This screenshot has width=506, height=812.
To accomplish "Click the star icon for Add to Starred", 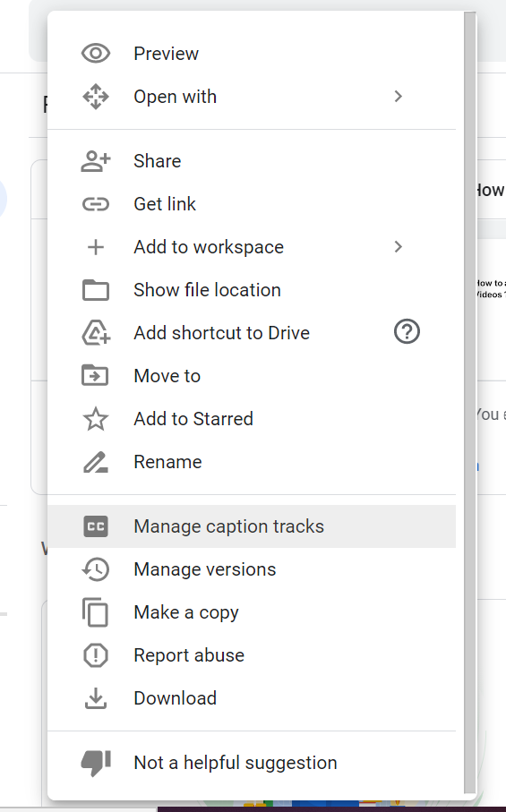I will pyautogui.click(x=96, y=419).
